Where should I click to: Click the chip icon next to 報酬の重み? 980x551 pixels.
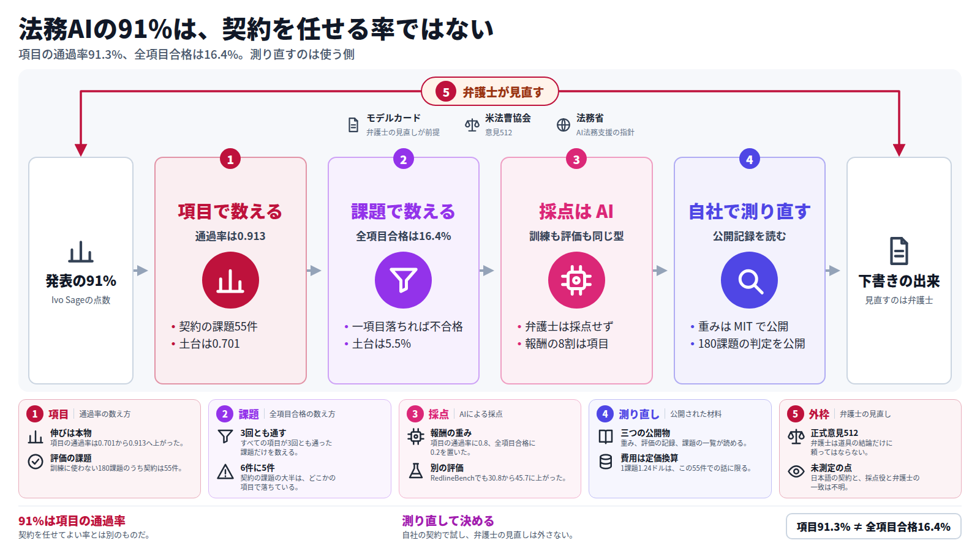tap(416, 437)
